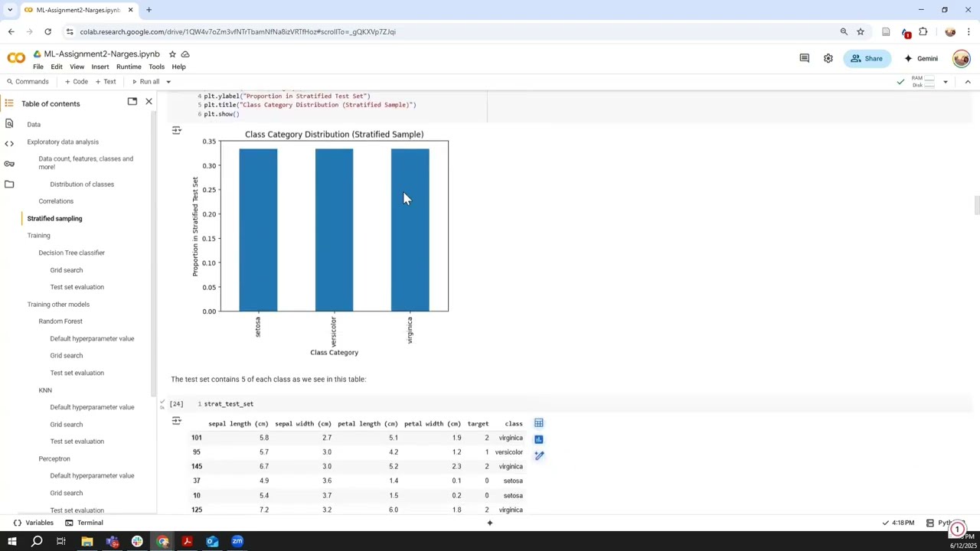This screenshot has width=980, height=551.
Task: Open Outlook from the taskbar
Action: coord(212,542)
